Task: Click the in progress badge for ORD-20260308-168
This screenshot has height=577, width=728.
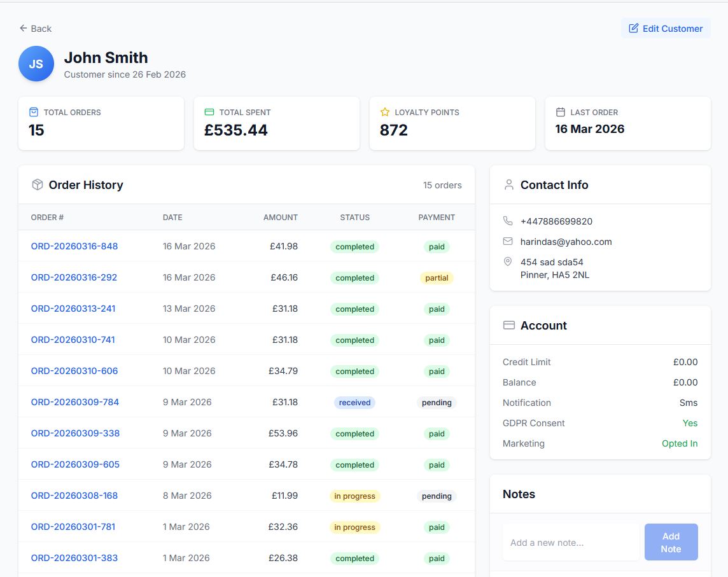Action: 354,496
